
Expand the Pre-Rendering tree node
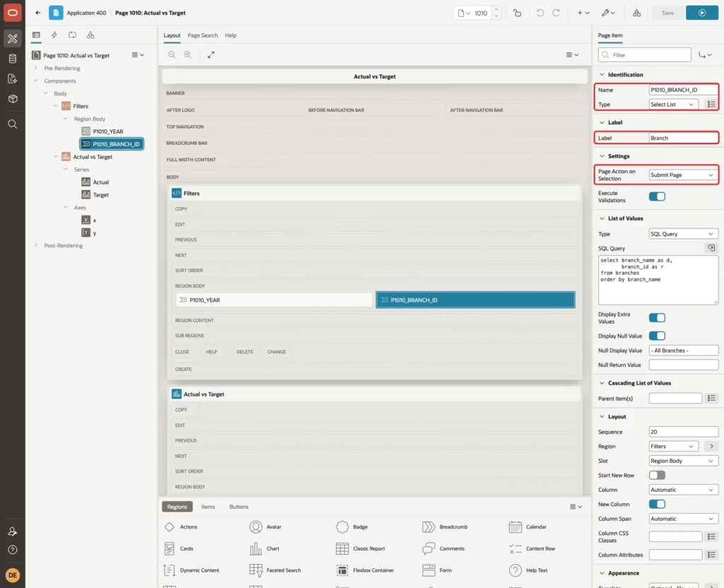tap(36, 68)
